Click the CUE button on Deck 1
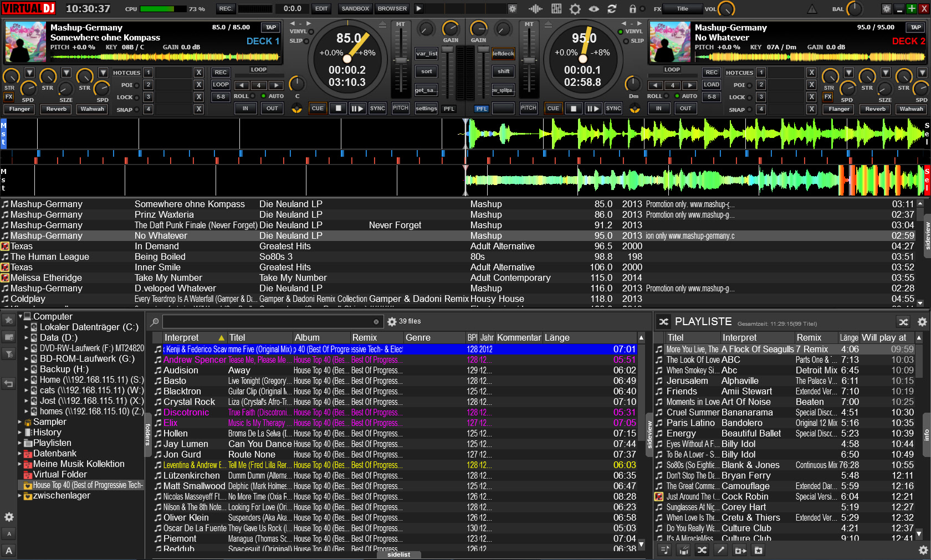 point(318,109)
